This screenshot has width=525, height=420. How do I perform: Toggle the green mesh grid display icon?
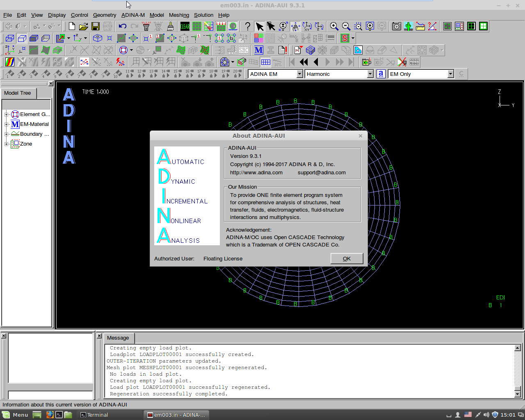click(x=197, y=26)
